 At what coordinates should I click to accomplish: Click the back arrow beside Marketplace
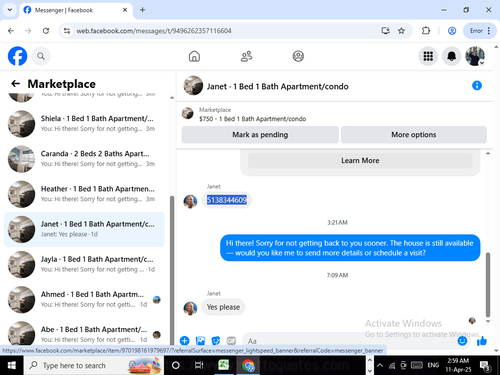(15, 84)
